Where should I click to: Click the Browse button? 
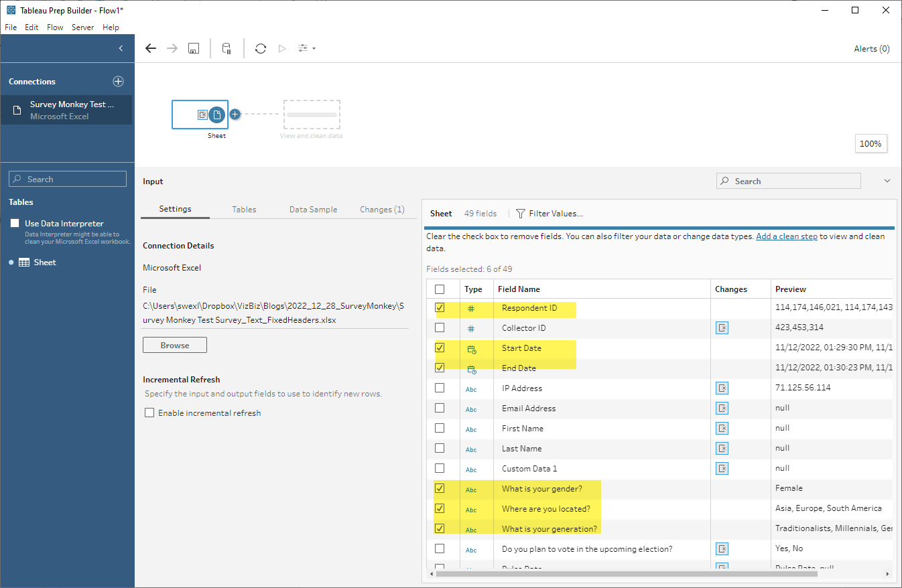(x=175, y=345)
